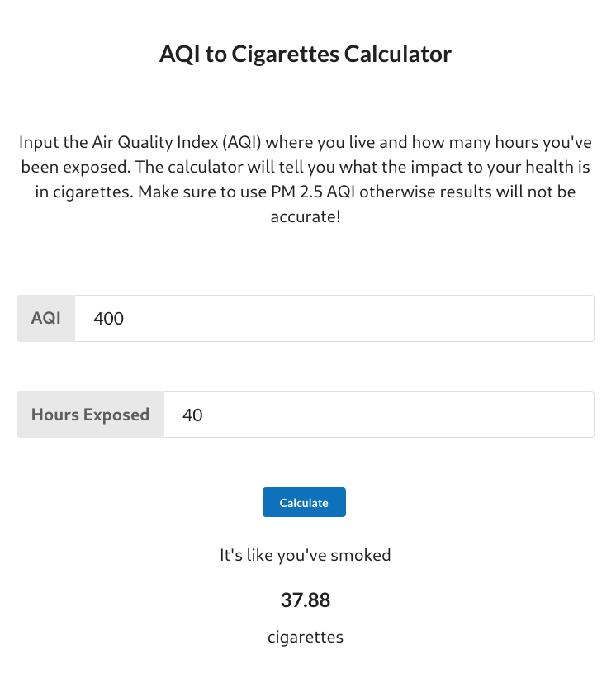Select the AQI value of 400
This screenshot has height=683, width=616.
(108, 318)
